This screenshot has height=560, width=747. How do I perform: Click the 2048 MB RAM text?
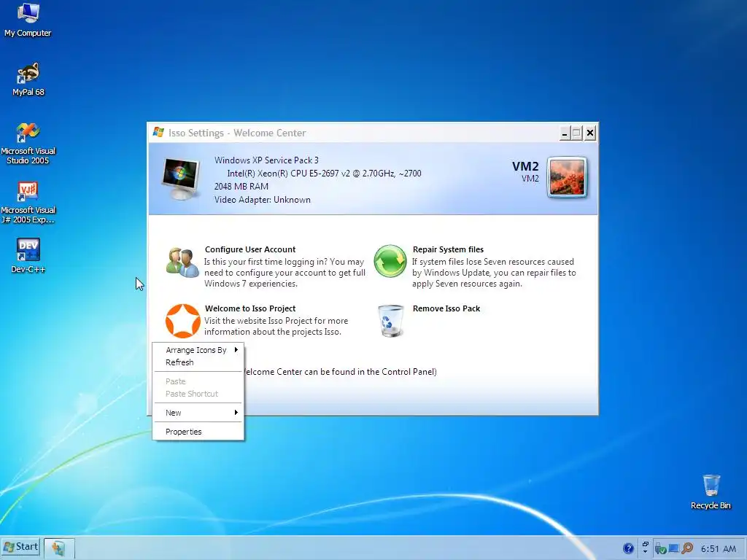coord(241,186)
